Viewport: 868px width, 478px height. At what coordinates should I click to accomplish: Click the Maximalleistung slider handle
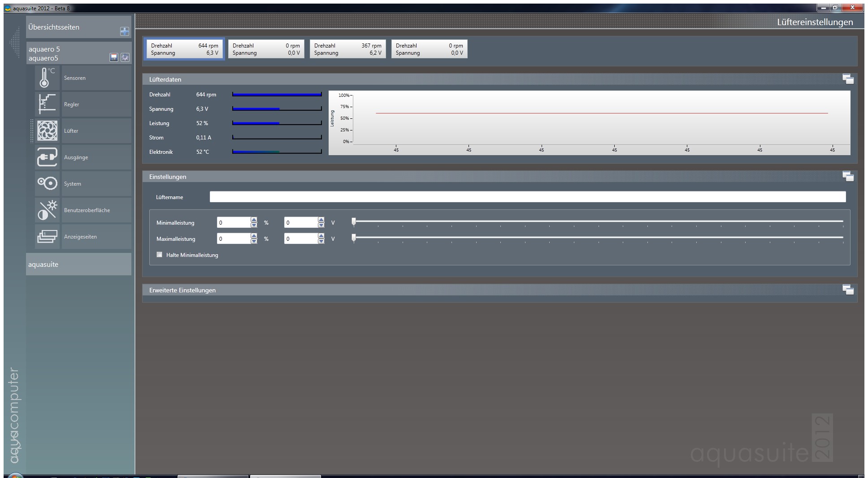pyautogui.click(x=354, y=238)
